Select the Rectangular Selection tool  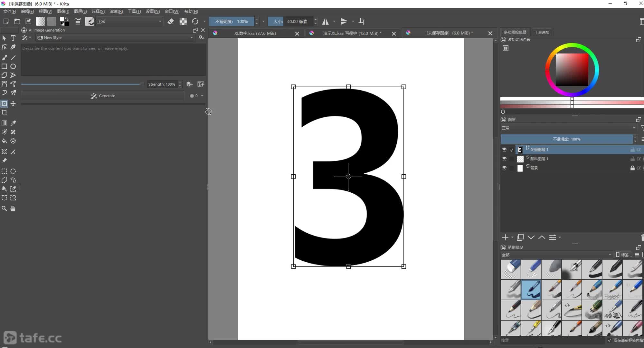(x=5, y=171)
